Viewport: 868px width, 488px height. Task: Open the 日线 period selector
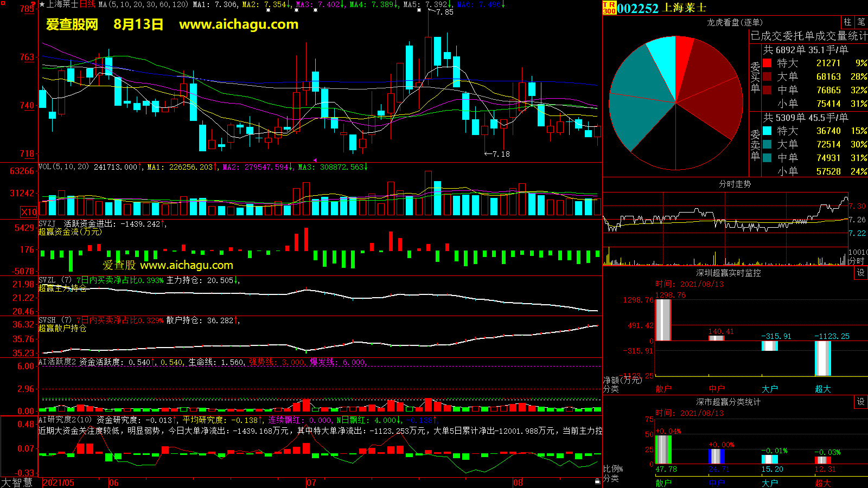click(x=87, y=4)
